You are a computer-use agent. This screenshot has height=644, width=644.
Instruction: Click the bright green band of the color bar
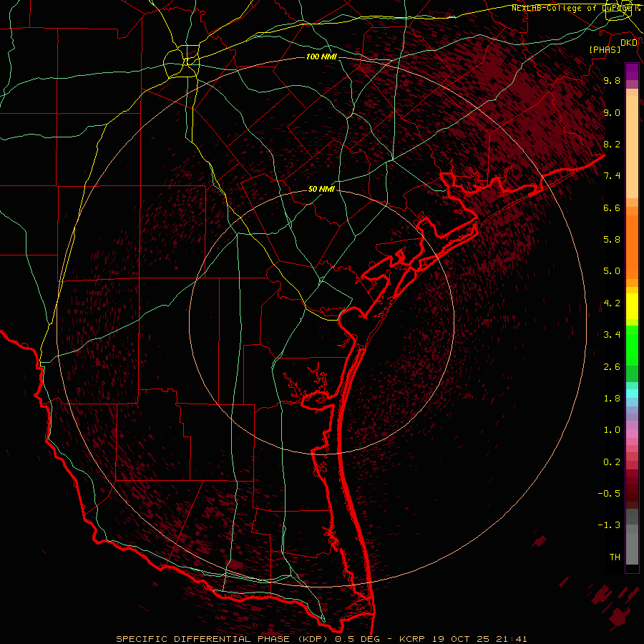[x=632, y=345]
